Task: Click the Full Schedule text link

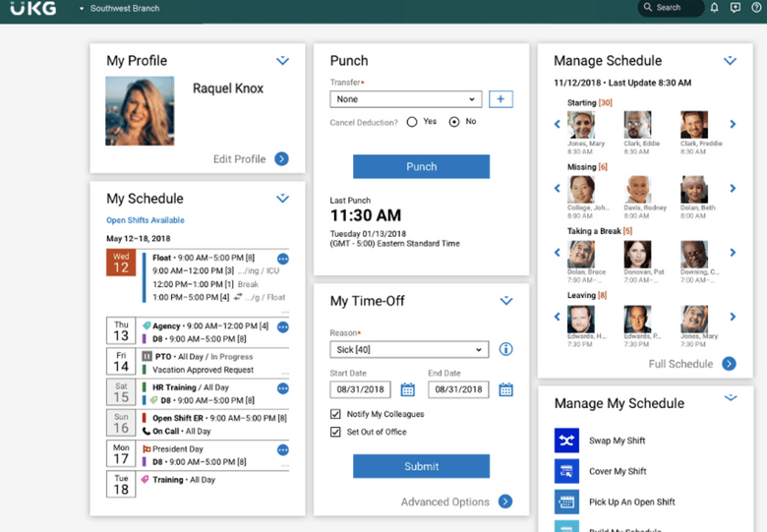Action: (680, 364)
